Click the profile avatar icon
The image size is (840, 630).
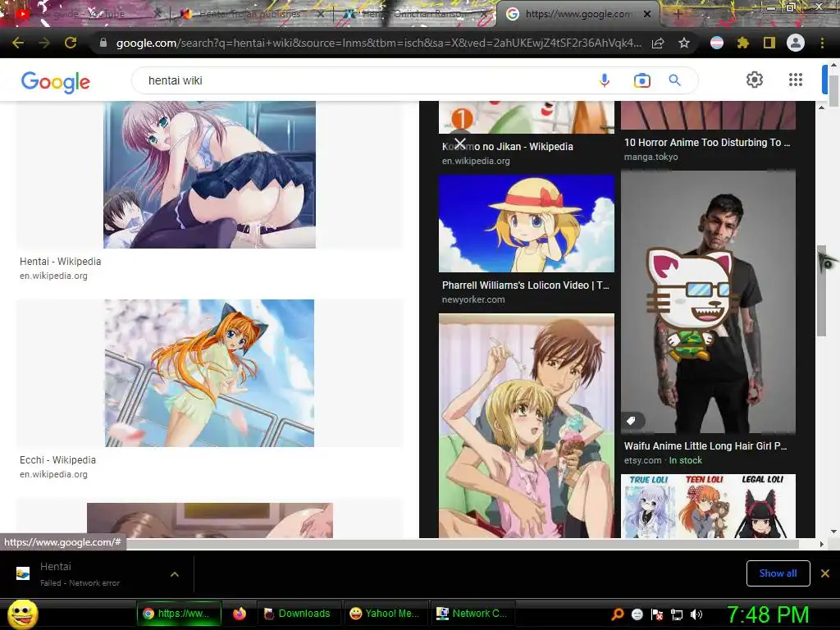tap(796, 43)
